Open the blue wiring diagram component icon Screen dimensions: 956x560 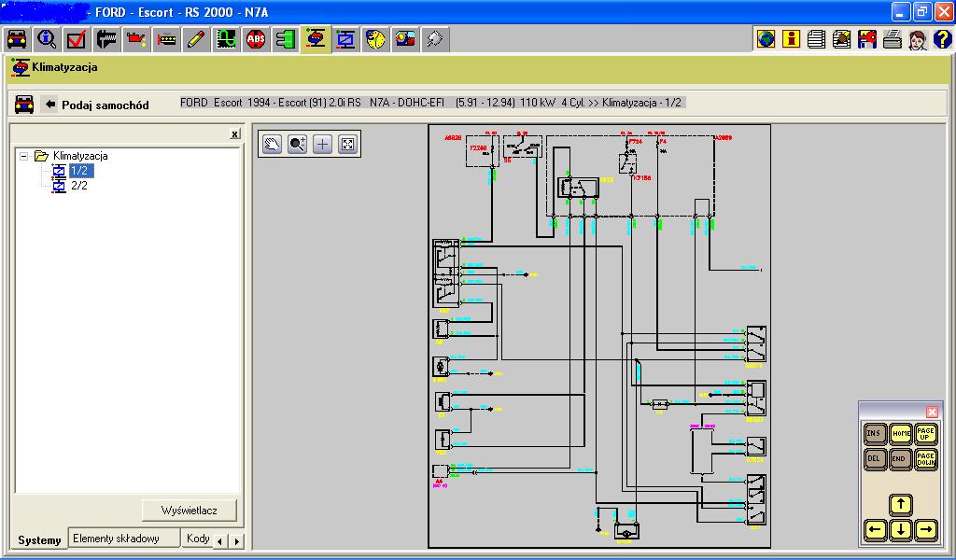pos(345,39)
